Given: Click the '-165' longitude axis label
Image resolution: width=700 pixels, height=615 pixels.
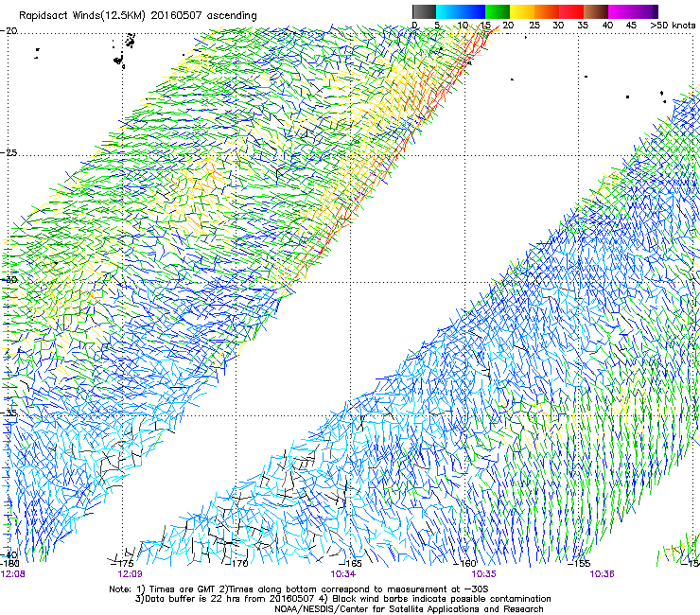Looking at the screenshot, I should [x=350, y=564].
